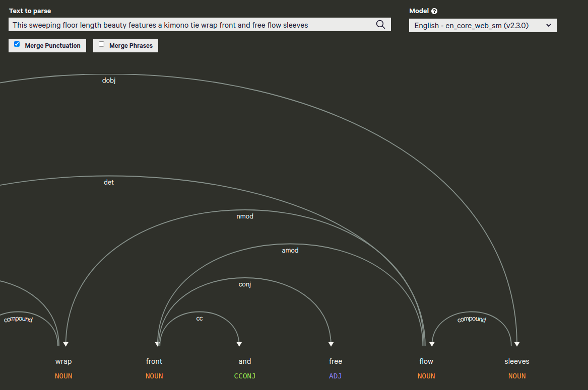588x390 pixels.
Task: Click the CCONJ tag under "and"
Action: pos(245,376)
